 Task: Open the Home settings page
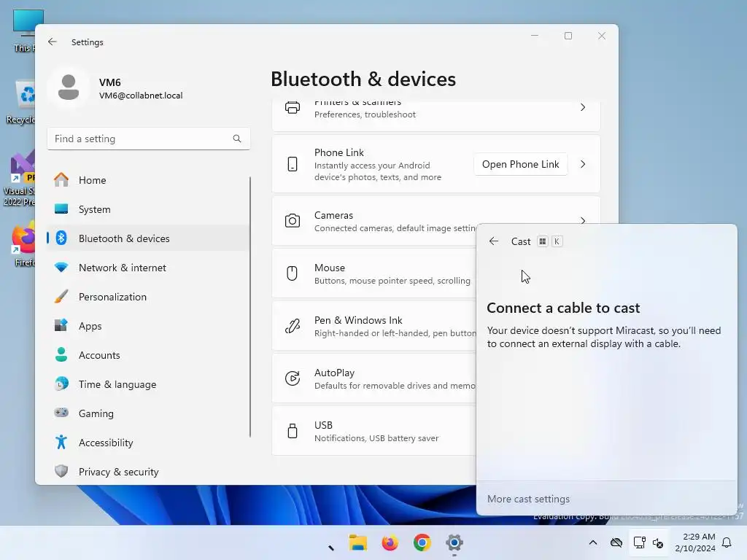click(x=148, y=180)
